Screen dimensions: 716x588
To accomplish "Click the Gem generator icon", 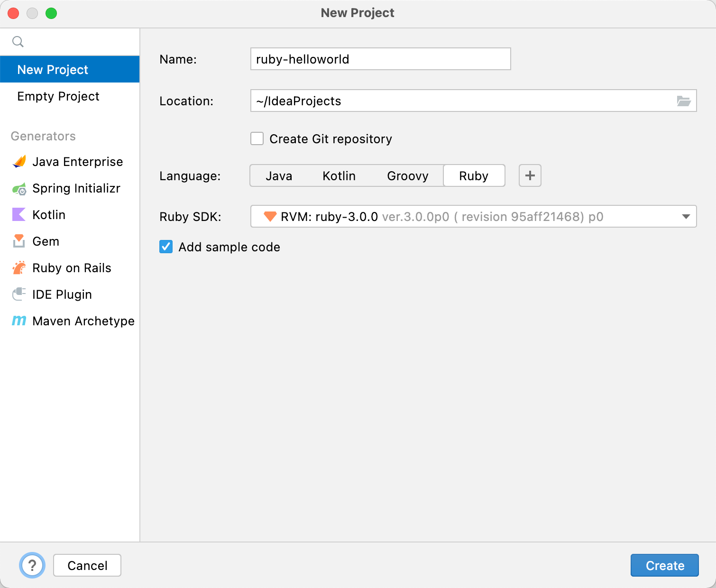I will point(19,241).
